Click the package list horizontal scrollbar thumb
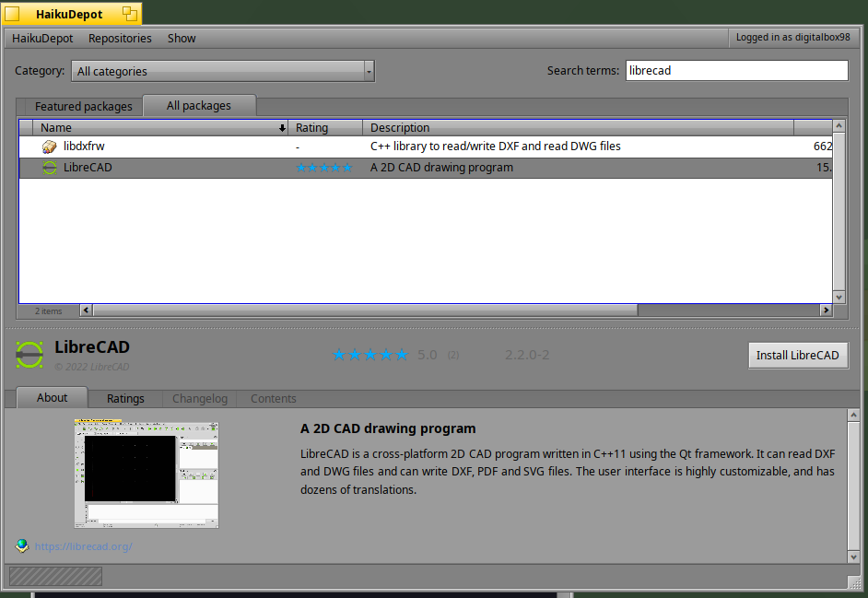The image size is (868, 598). 366,311
